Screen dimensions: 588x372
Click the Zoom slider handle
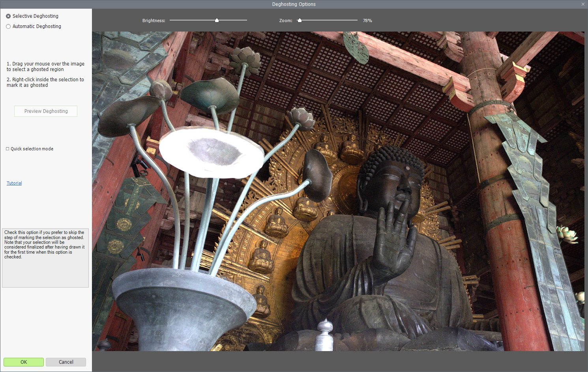click(x=300, y=20)
